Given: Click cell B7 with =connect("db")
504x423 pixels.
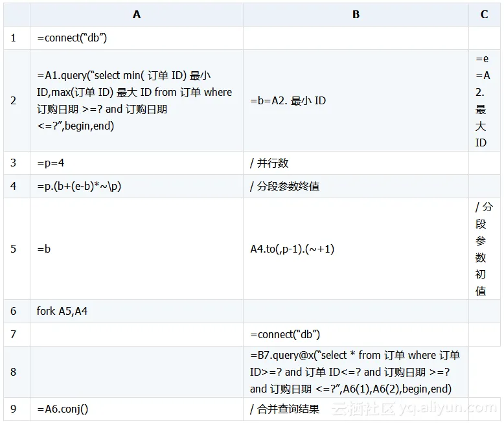Looking at the screenshot, I should click(x=285, y=334).
